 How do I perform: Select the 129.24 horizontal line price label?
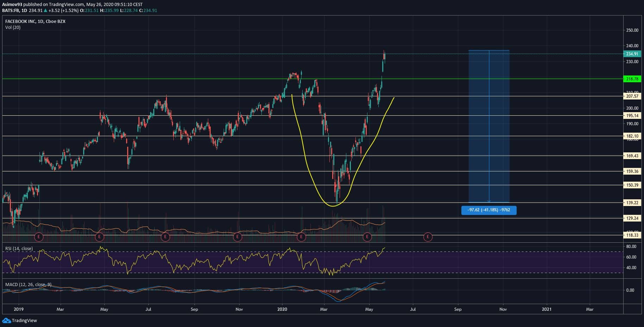[632, 218]
